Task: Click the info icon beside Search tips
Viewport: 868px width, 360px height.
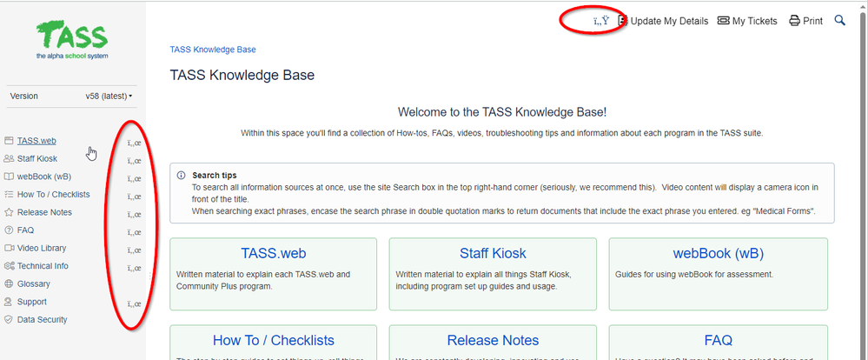Action: click(181, 175)
